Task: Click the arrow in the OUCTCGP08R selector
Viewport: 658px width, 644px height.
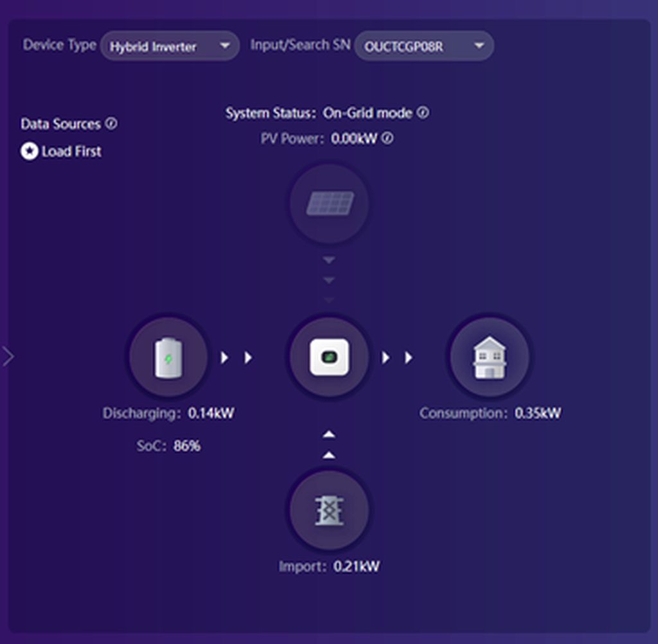Action: click(x=479, y=46)
